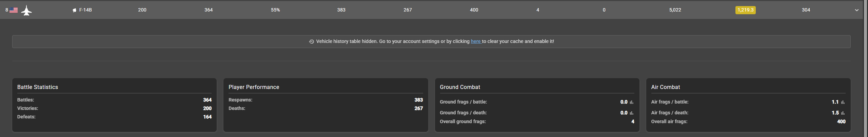Click the Overall air frags value 400
This screenshot has height=137, width=868.
click(x=841, y=121)
